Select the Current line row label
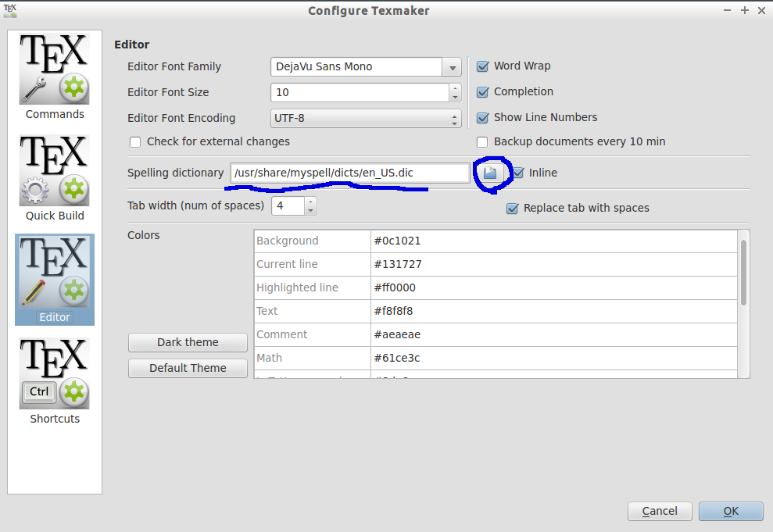773x532 pixels. click(312, 265)
